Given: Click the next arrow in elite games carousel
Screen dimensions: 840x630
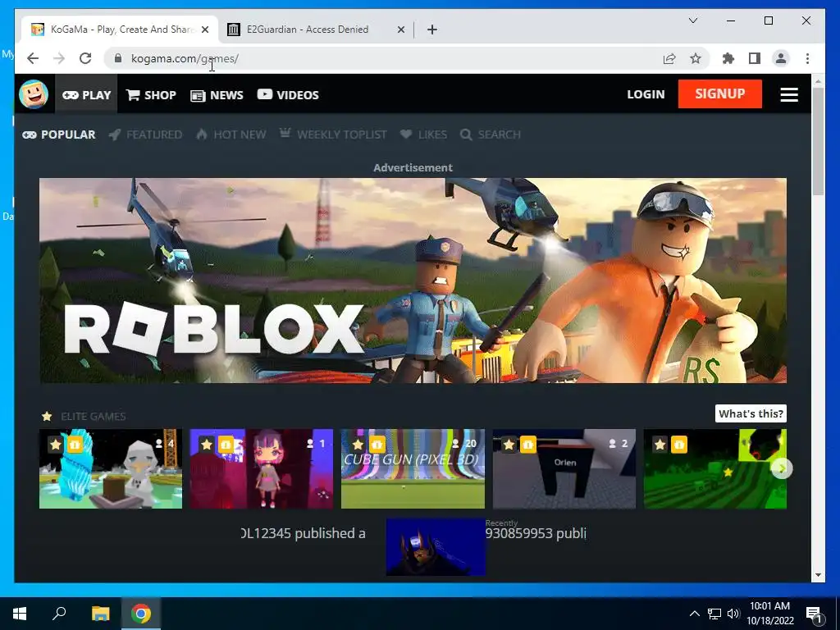Looking at the screenshot, I should click(782, 468).
